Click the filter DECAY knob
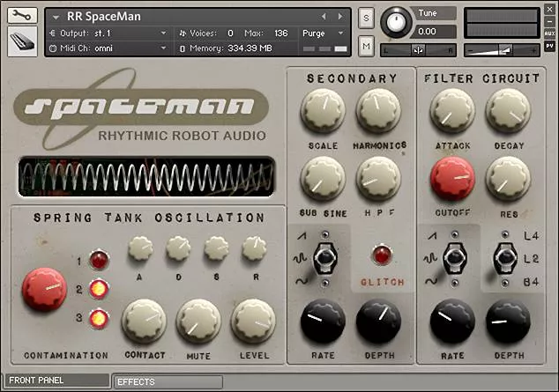559x392 pixels. [508, 111]
